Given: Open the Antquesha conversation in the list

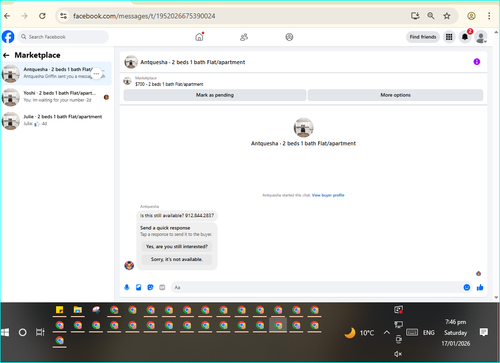Looking at the screenshot, I should pos(57,73).
